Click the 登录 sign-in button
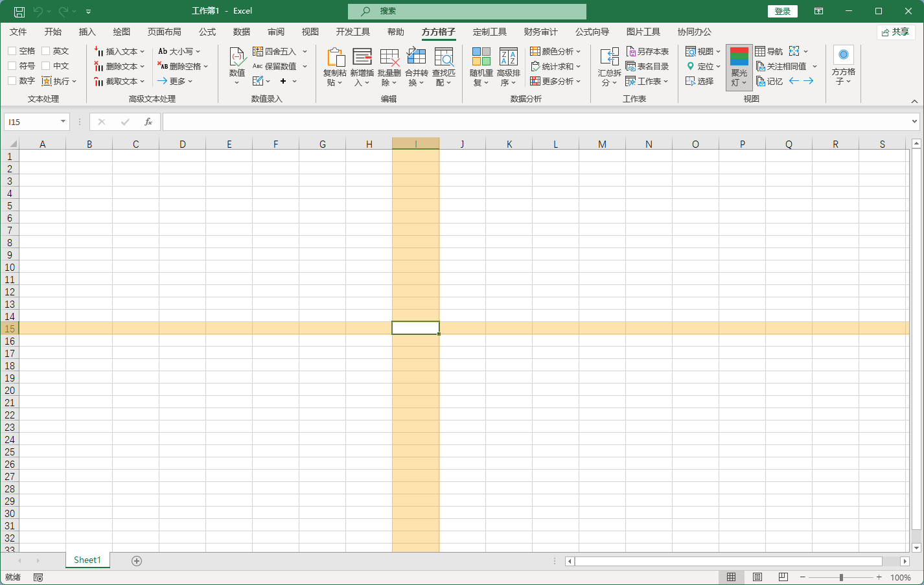The image size is (924, 585). pyautogui.click(x=782, y=11)
